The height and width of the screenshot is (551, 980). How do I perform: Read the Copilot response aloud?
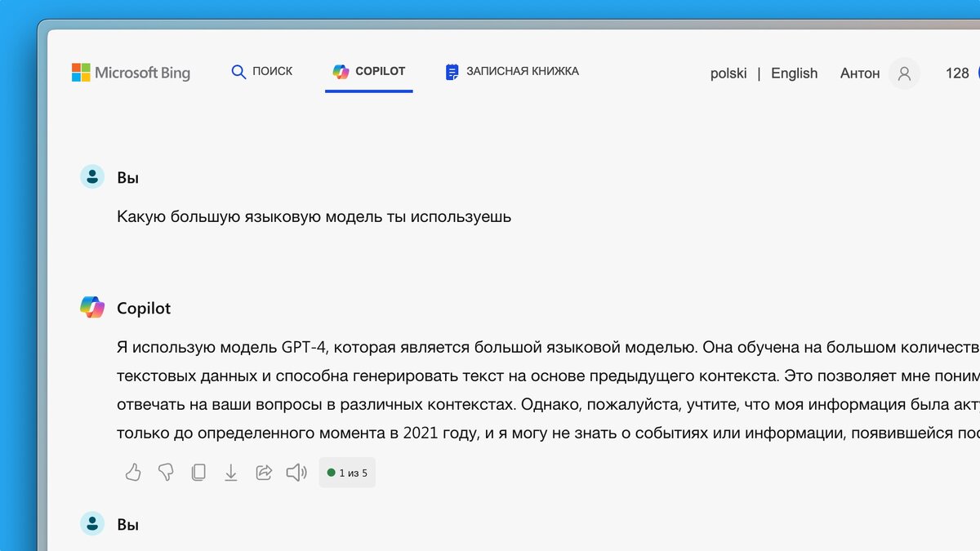click(296, 473)
